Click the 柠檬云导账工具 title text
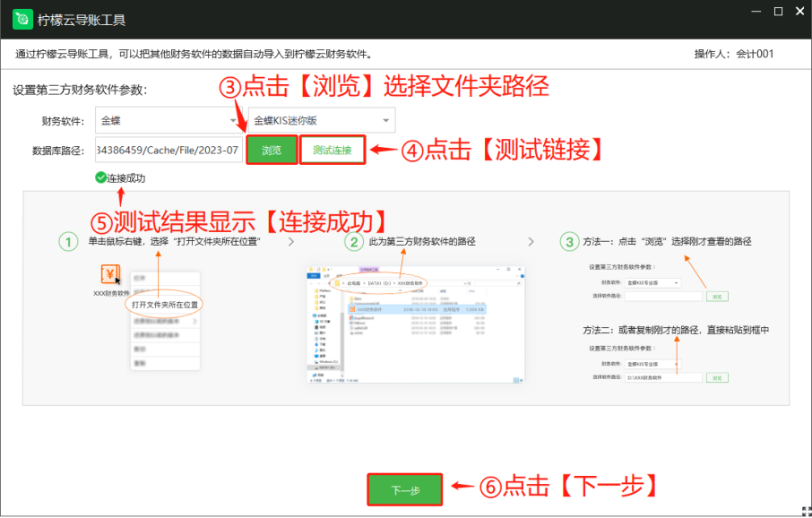The image size is (812, 518). [x=82, y=21]
